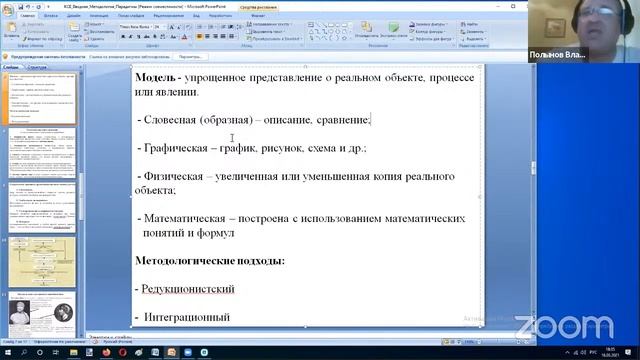Click the large Paste clipboard icon
The image size is (640, 360).
coord(11,28)
